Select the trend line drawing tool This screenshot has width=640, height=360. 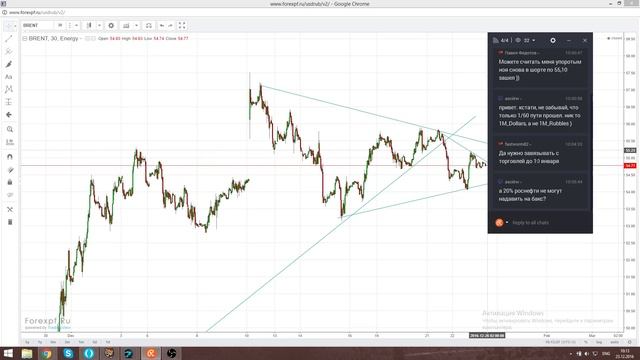click(x=9, y=39)
